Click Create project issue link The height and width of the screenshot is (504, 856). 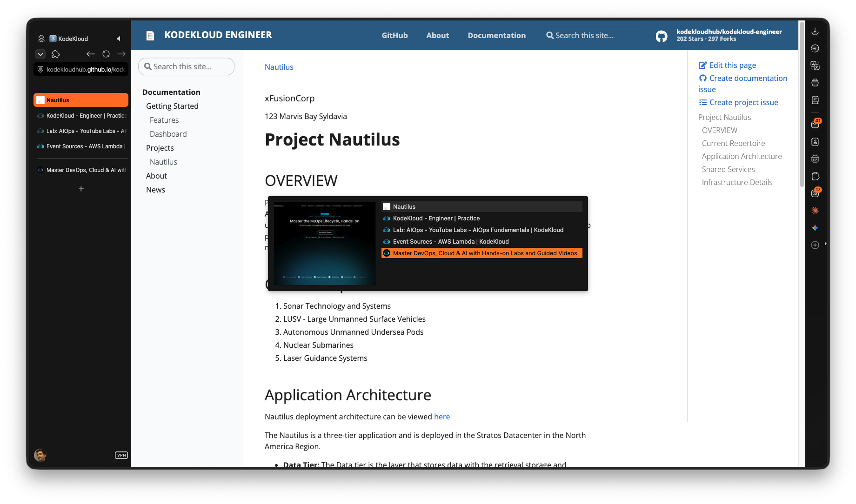click(738, 102)
